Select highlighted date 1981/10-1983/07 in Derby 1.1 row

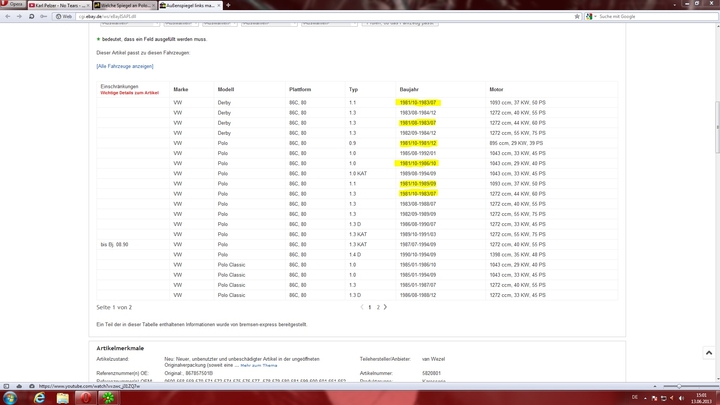[418, 102]
